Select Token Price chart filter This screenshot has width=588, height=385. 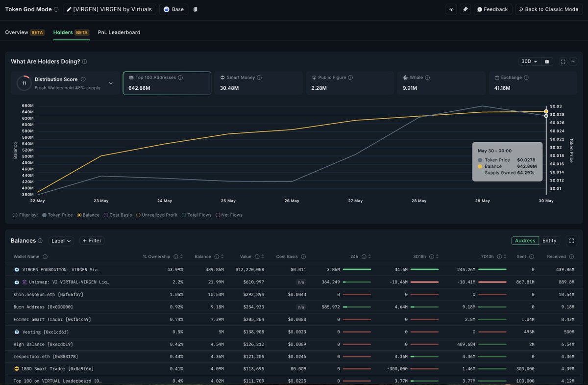pyautogui.click(x=58, y=215)
